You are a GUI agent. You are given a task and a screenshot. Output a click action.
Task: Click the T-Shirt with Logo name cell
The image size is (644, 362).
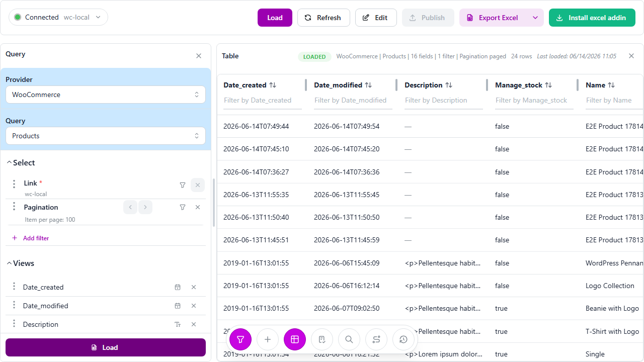[x=612, y=331]
